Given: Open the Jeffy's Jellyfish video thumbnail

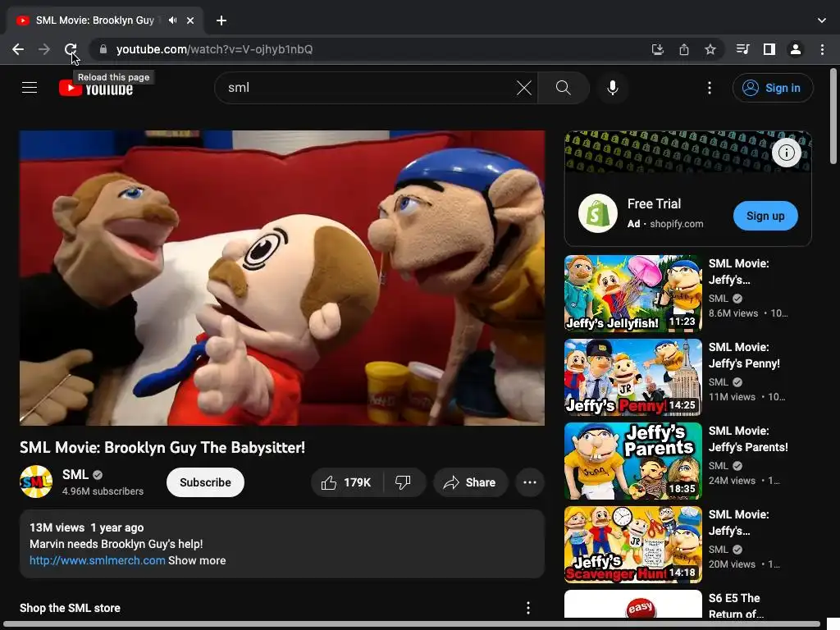Looking at the screenshot, I should (633, 293).
